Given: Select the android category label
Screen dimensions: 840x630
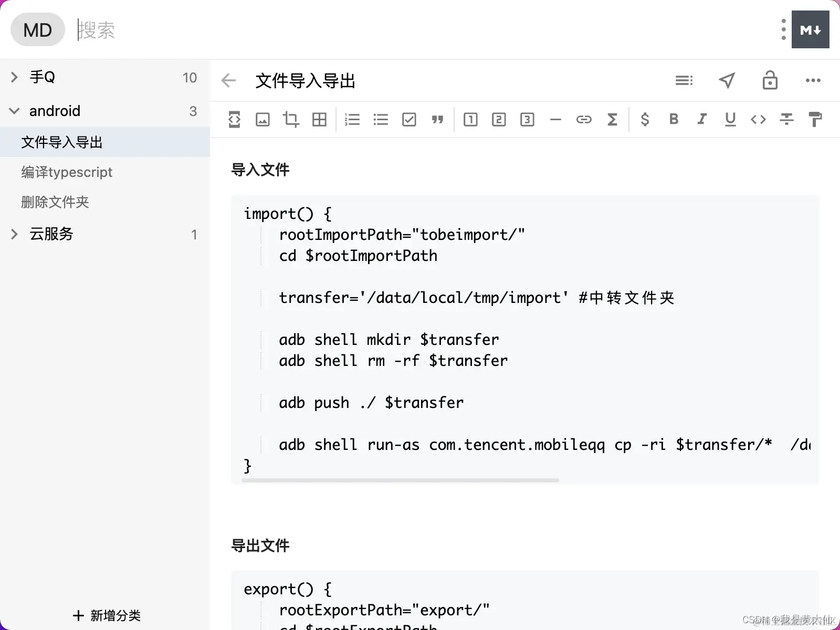Looking at the screenshot, I should point(55,111).
